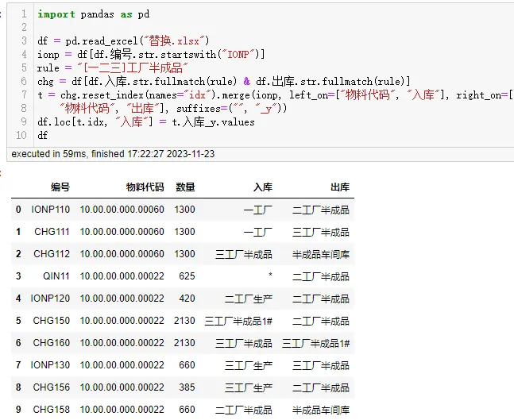The width and height of the screenshot is (514, 420).
Task: Click the pd.read_excel code line
Action: click(x=123, y=41)
